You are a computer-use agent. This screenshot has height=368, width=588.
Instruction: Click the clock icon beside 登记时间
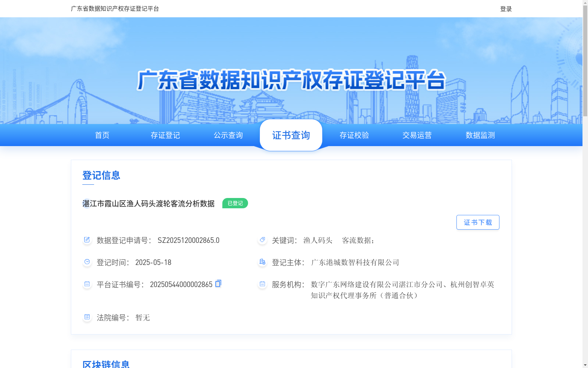(x=87, y=262)
